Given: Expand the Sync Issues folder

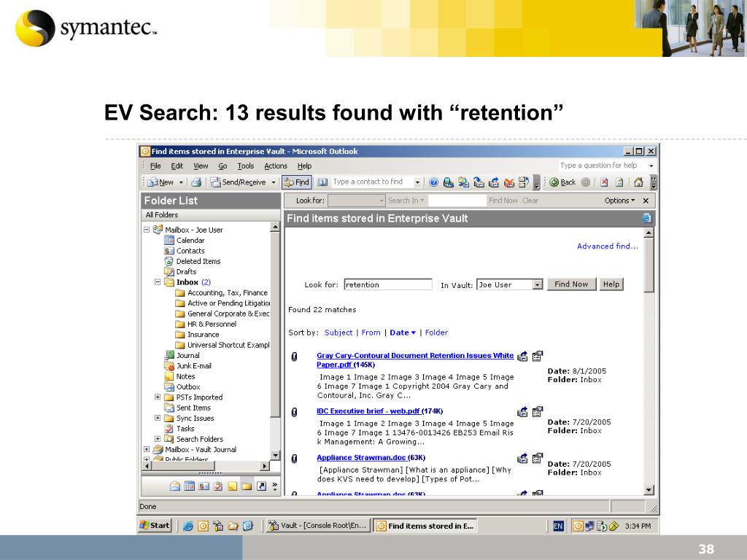Looking at the screenshot, I should [x=158, y=418].
